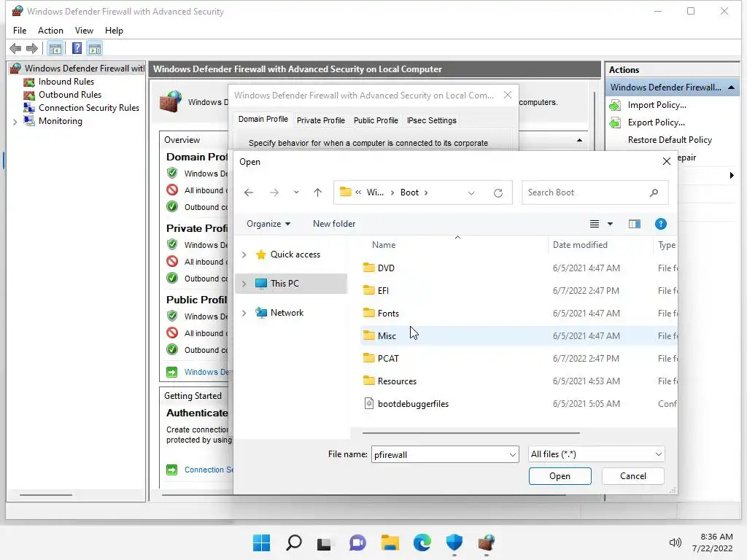Expand the Monitoring tree node
Screen dimensions: 747x560
[x=15, y=122]
